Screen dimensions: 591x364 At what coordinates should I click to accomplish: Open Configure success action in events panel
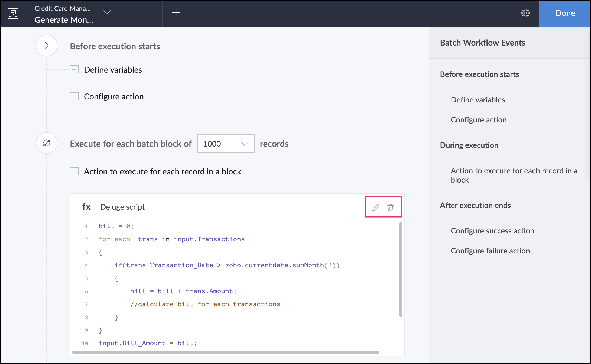(492, 231)
